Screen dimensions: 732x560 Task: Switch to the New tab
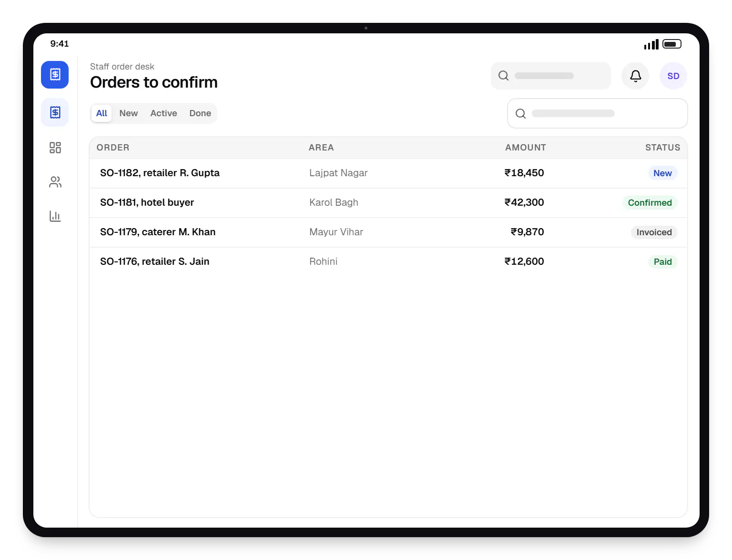(x=129, y=113)
